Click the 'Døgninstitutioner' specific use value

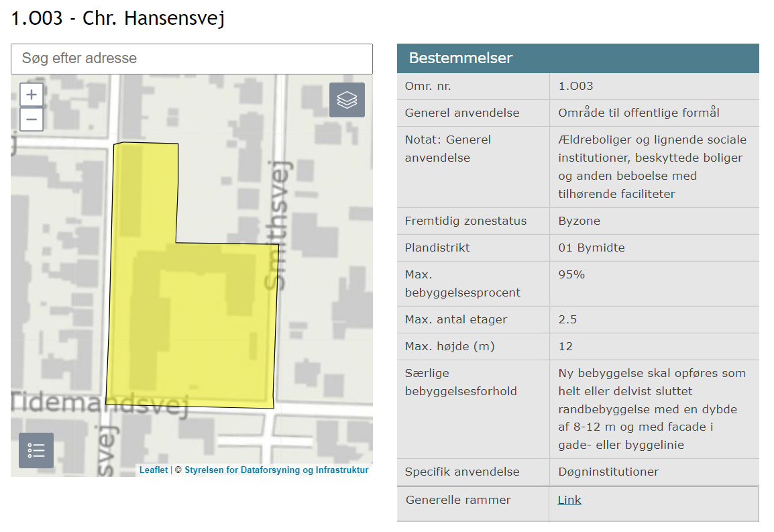[x=608, y=472]
